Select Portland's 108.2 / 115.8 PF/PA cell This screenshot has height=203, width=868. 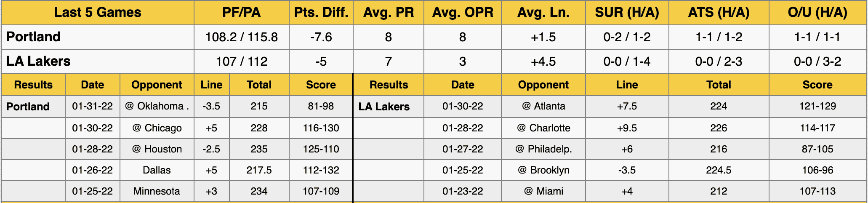coord(241,37)
